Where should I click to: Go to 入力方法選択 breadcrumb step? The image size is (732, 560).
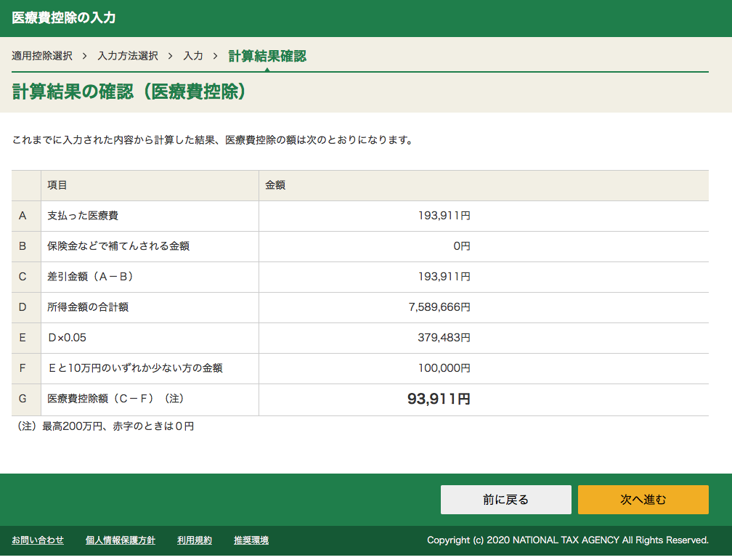(128, 56)
